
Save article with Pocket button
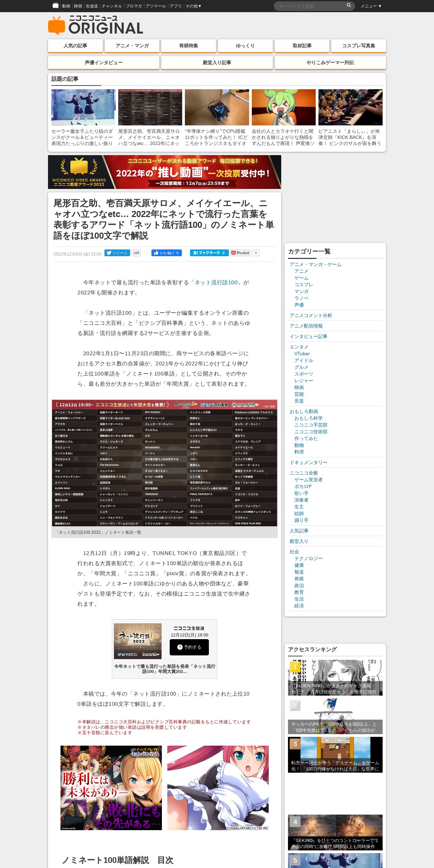click(240, 253)
